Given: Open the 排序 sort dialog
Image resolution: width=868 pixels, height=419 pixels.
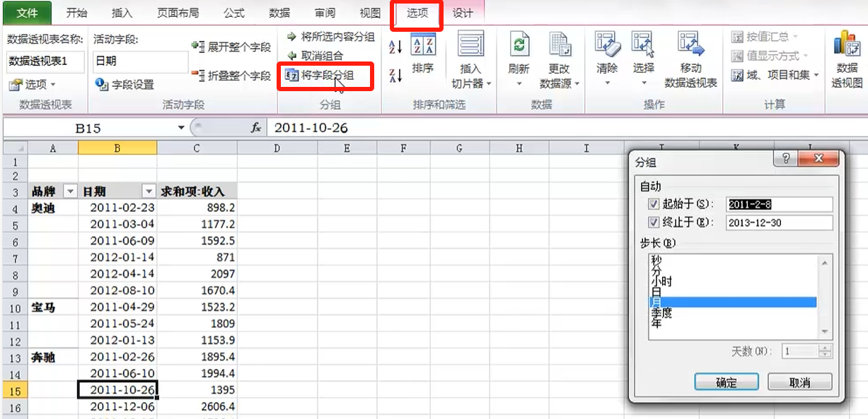Looking at the screenshot, I should [423, 54].
